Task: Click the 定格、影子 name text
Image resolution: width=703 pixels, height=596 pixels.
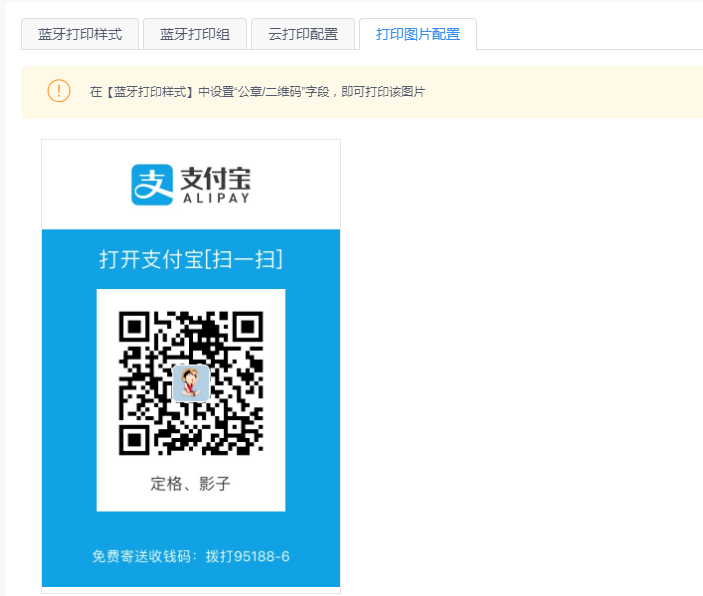Action: [191, 483]
